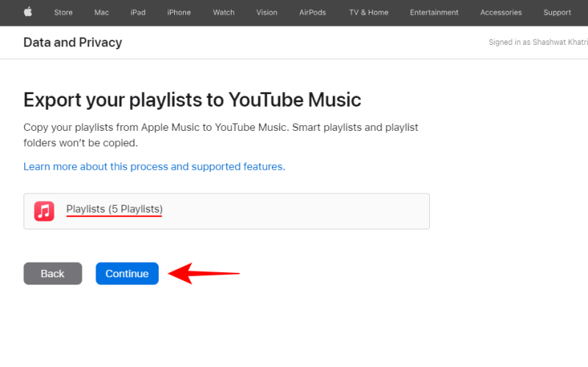This screenshot has height=367, width=588.
Task: Select the Playlists (5 Playlists) row
Action: click(226, 211)
